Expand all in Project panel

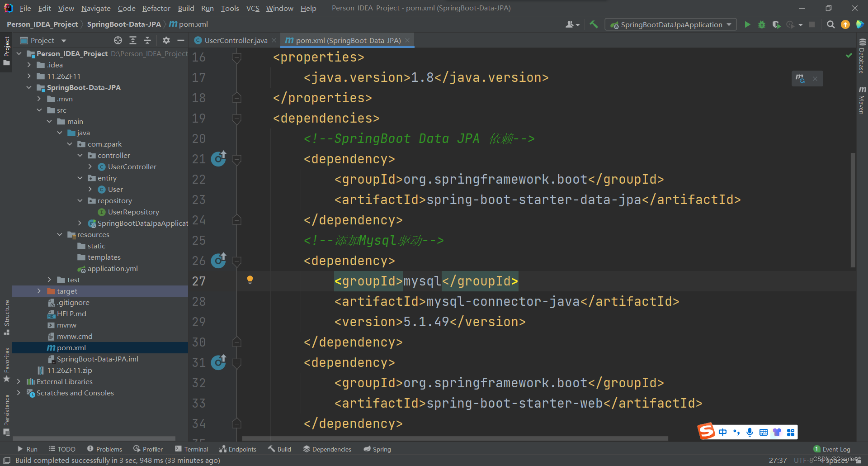[x=133, y=40]
